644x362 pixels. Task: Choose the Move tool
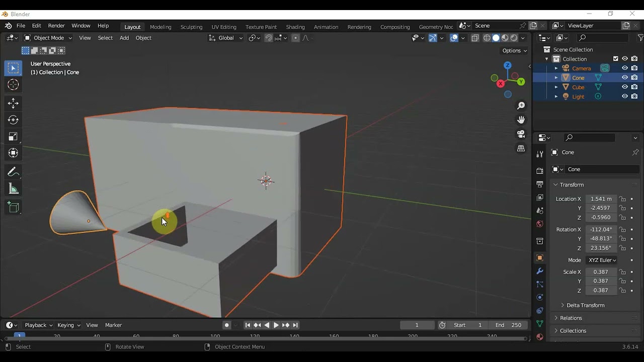14,103
